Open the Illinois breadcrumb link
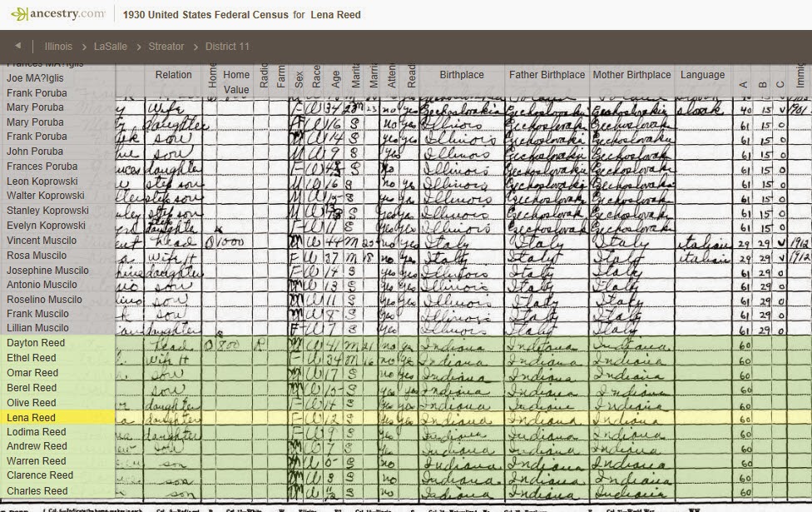 coord(57,47)
